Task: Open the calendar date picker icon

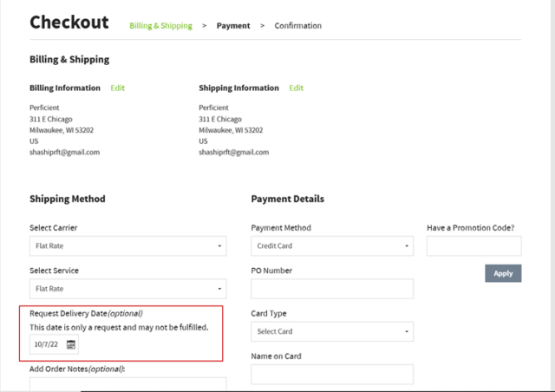Action: [x=71, y=344]
